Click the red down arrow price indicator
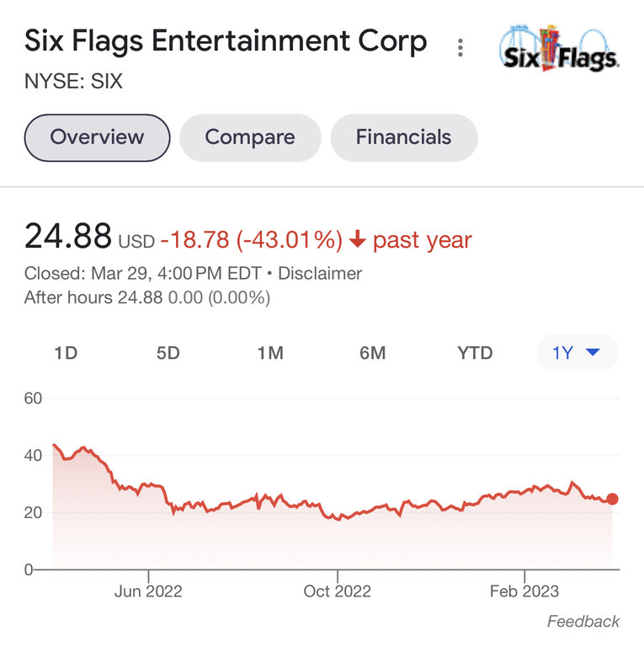 click(x=357, y=240)
